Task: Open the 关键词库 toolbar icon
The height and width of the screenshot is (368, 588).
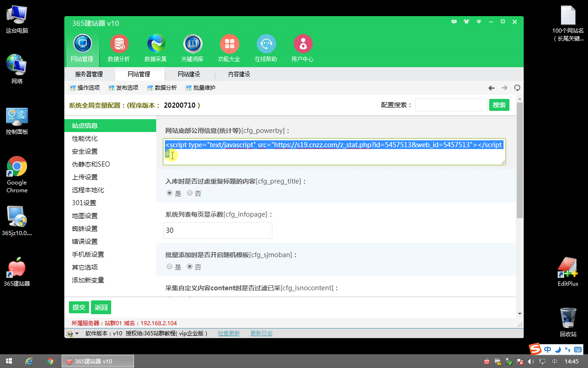Action: coord(192,48)
